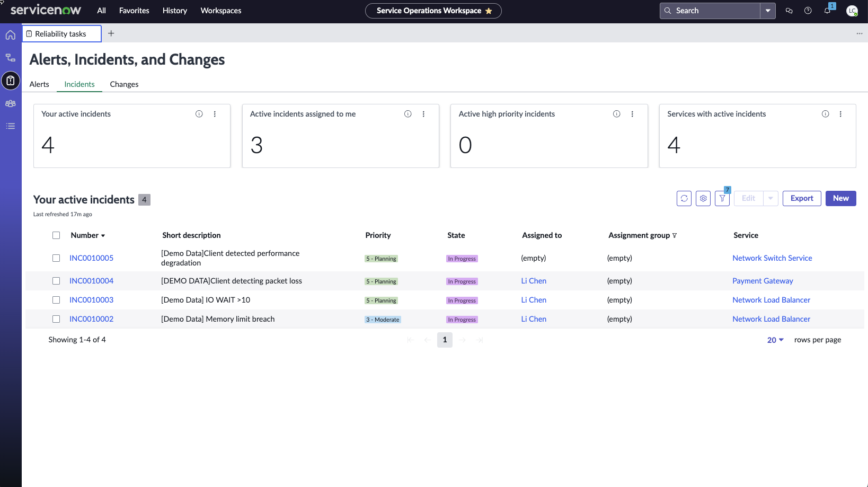Switch to the Alerts tab
The image size is (868, 487).
(x=39, y=84)
